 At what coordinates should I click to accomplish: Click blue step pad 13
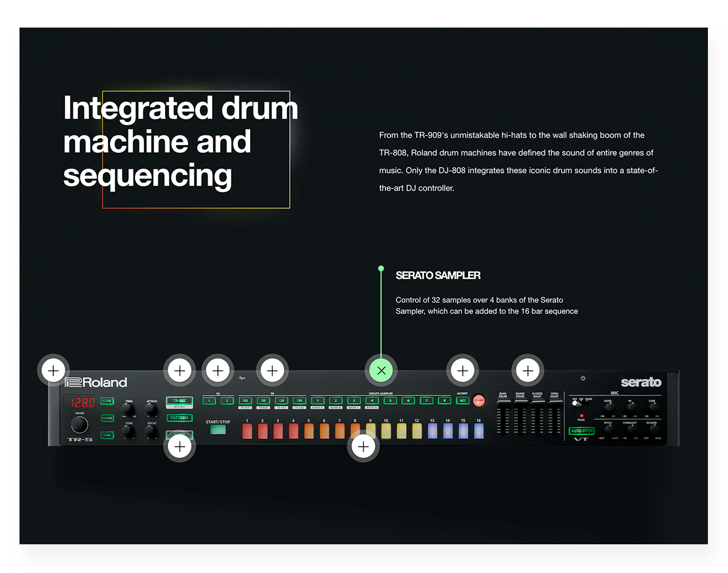click(433, 431)
